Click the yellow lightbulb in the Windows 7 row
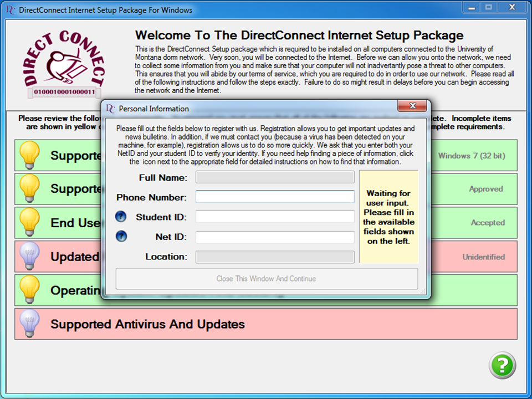 point(29,155)
